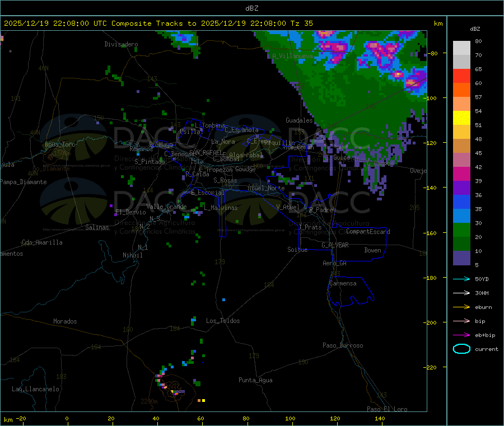The image size is (504, 426).
Task: Click the Atuel_Norte map label
Action: click(x=266, y=188)
